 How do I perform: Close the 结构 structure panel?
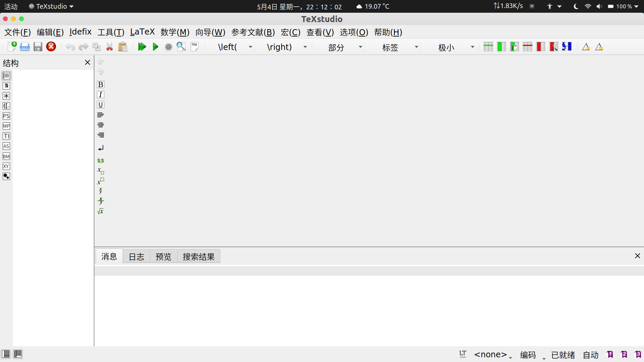coord(88,62)
